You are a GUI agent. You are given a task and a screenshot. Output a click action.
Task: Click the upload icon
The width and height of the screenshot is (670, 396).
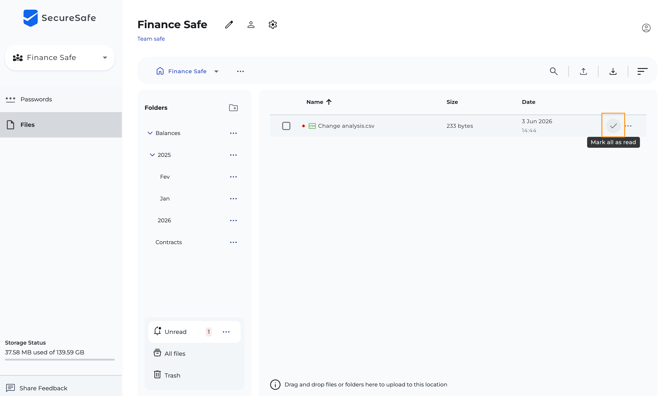583,71
